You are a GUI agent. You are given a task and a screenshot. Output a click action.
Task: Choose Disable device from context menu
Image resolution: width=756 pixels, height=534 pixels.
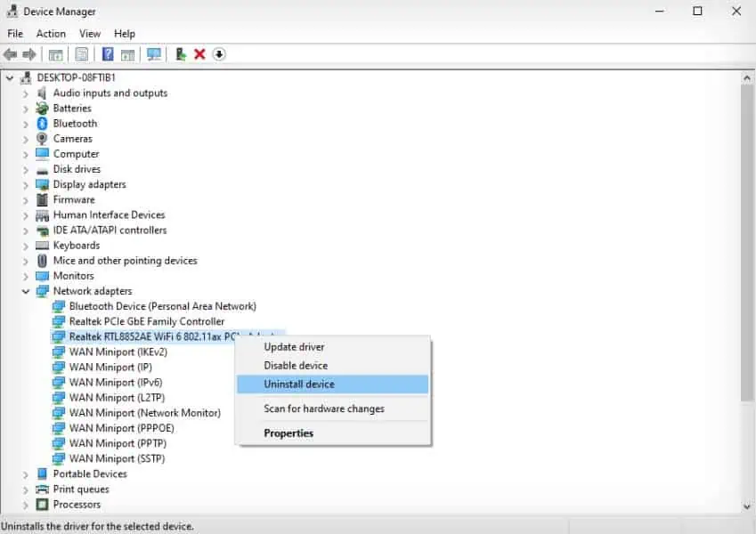[333, 365]
